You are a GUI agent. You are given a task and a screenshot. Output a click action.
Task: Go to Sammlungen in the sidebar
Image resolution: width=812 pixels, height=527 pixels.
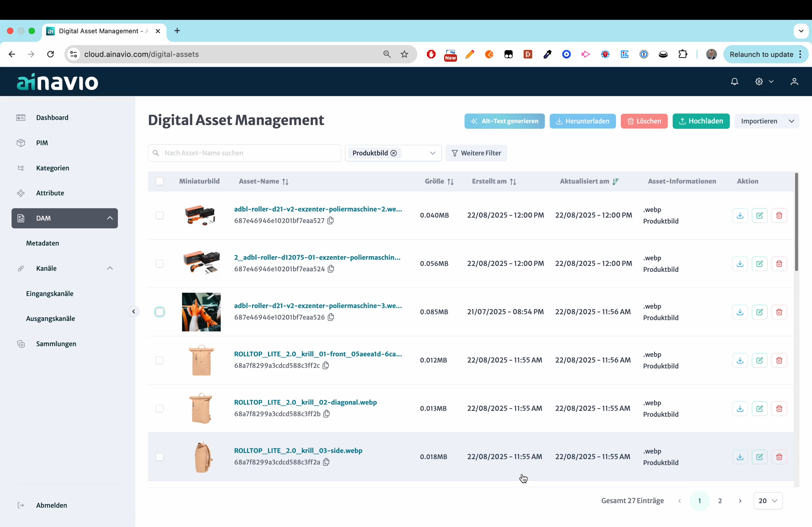(x=56, y=344)
